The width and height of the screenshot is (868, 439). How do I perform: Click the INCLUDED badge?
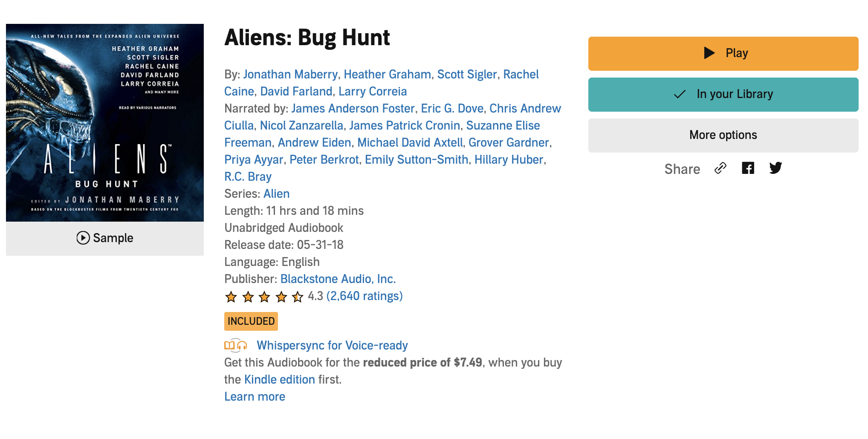pyautogui.click(x=251, y=321)
